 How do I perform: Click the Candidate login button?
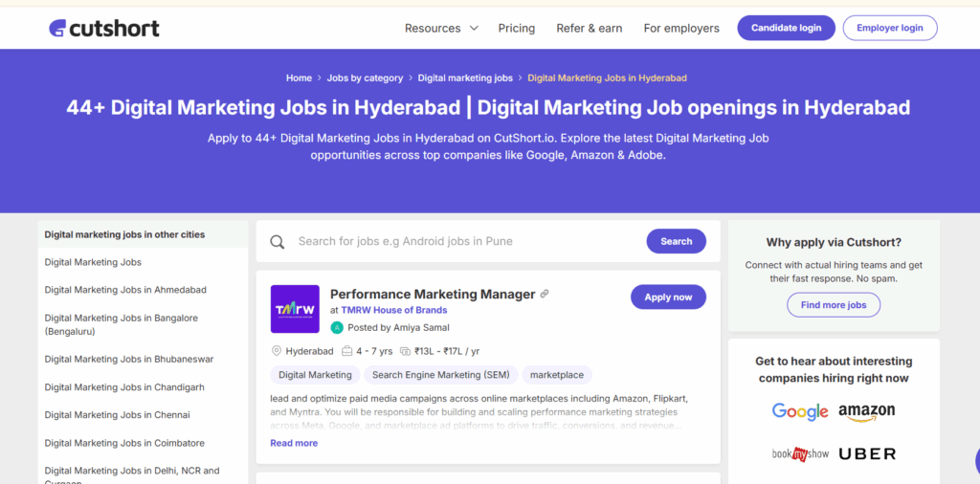(x=787, y=28)
